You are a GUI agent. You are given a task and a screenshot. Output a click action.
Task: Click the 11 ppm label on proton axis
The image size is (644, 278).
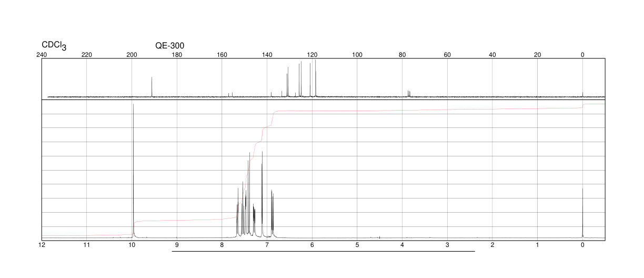point(87,245)
